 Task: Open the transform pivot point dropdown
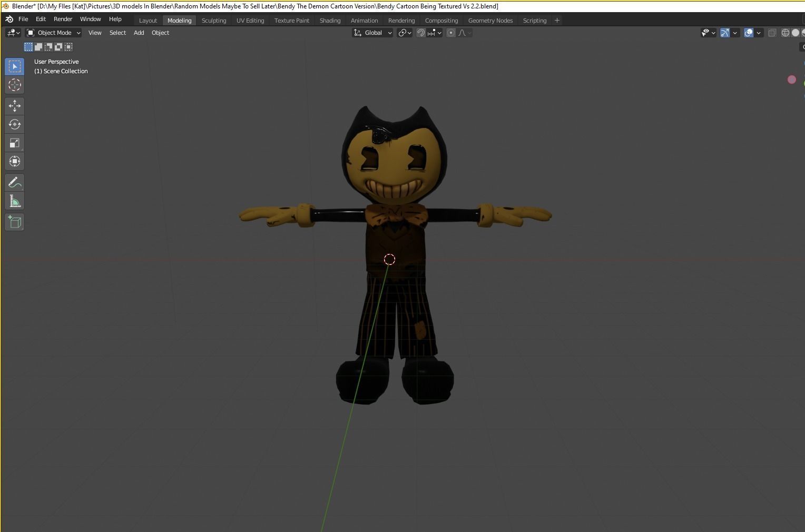pyautogui.click(x=405, y=33)
